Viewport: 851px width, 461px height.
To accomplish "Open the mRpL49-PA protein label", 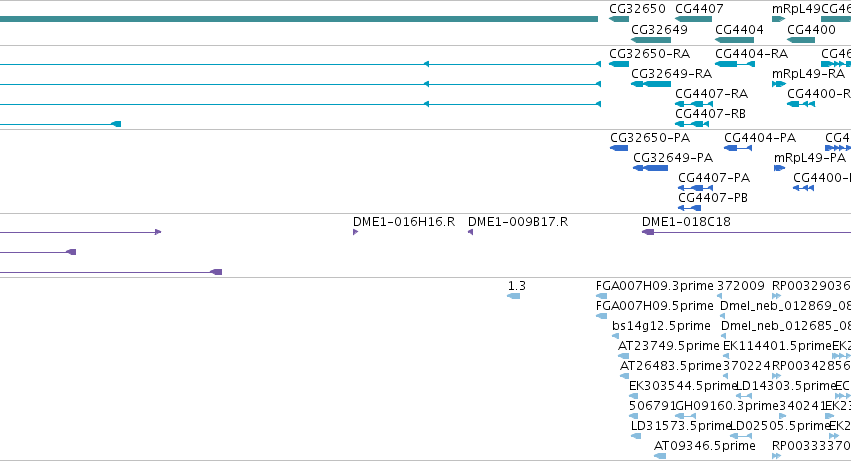I will coord(810,157).
